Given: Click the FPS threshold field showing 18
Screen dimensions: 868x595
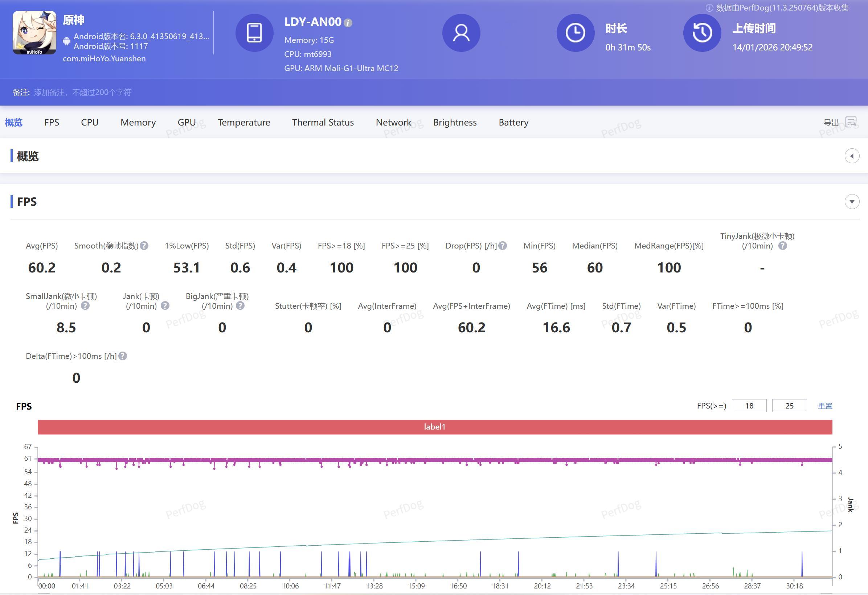Looking at the screenshot, I should tap(749, 406).
